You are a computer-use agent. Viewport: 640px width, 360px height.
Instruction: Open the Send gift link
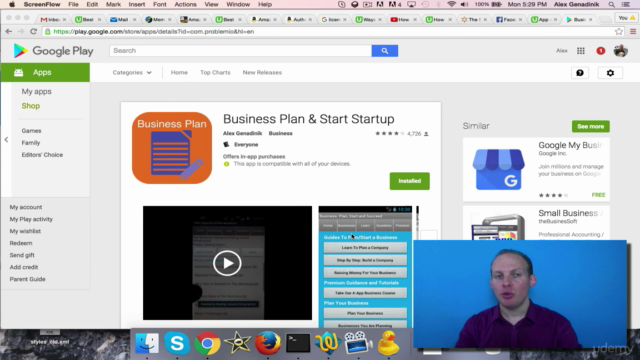(x=22, y=255)
